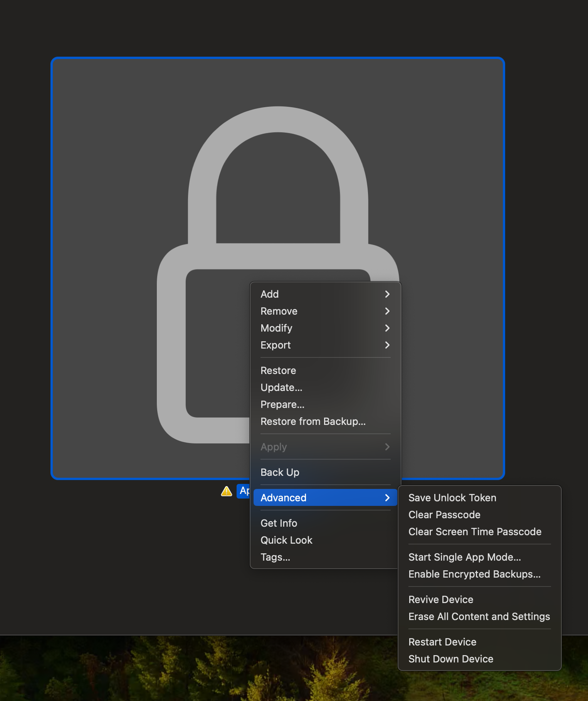Image resolution: width=588 pixels, height=701 pixels.
Task: Select Clear Passcode option
Action: click(480, 515)
